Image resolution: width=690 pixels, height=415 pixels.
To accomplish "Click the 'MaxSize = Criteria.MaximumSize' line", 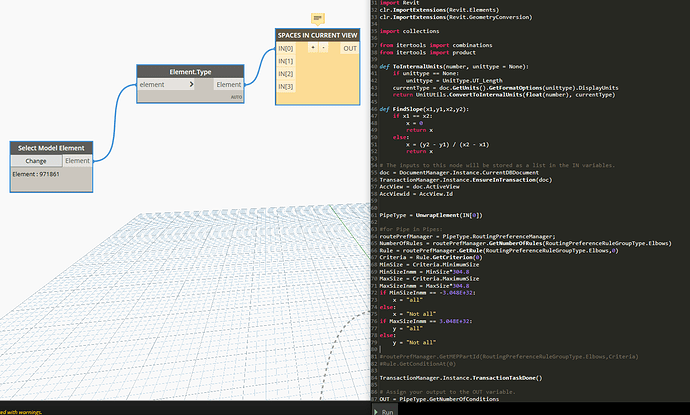I will (429, 279).
